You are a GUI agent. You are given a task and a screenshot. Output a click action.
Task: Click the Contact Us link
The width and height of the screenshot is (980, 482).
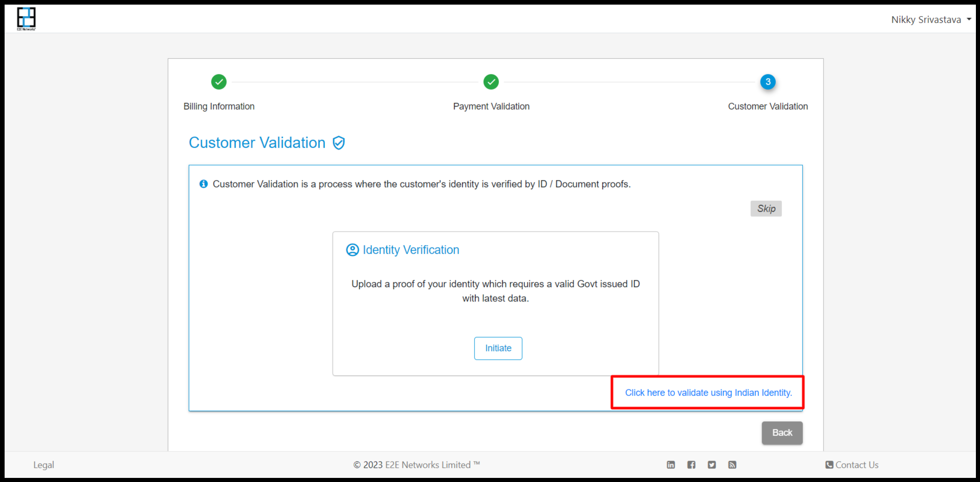[857, 465]
